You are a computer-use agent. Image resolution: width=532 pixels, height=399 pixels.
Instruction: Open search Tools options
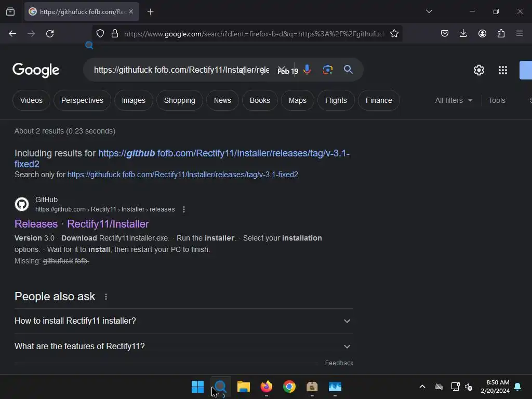497,100
